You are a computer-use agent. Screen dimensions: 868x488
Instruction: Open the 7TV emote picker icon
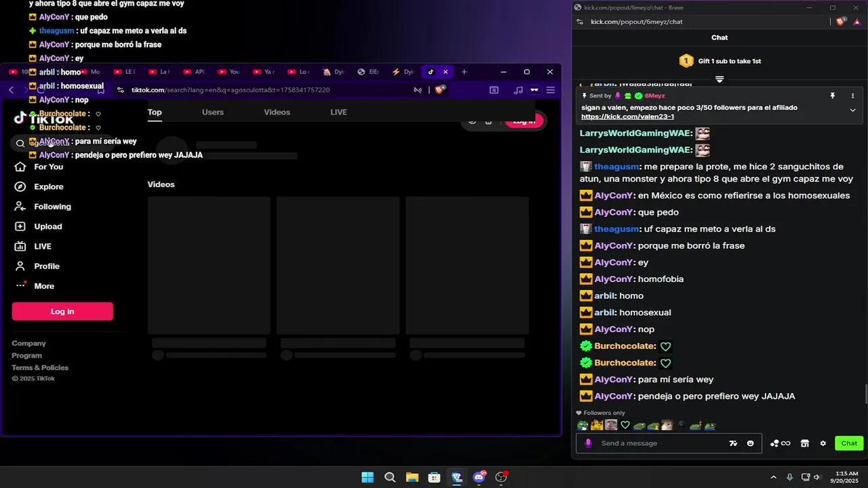point(733,443)
